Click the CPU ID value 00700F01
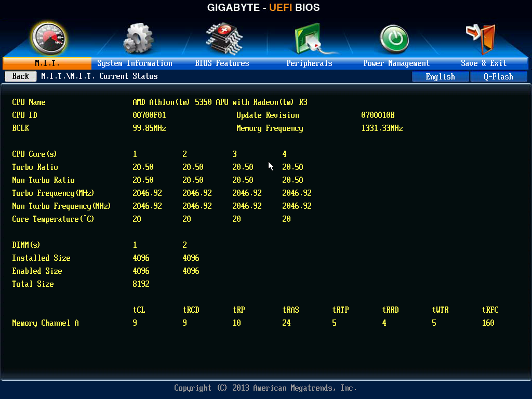 [x=149, y=115]
